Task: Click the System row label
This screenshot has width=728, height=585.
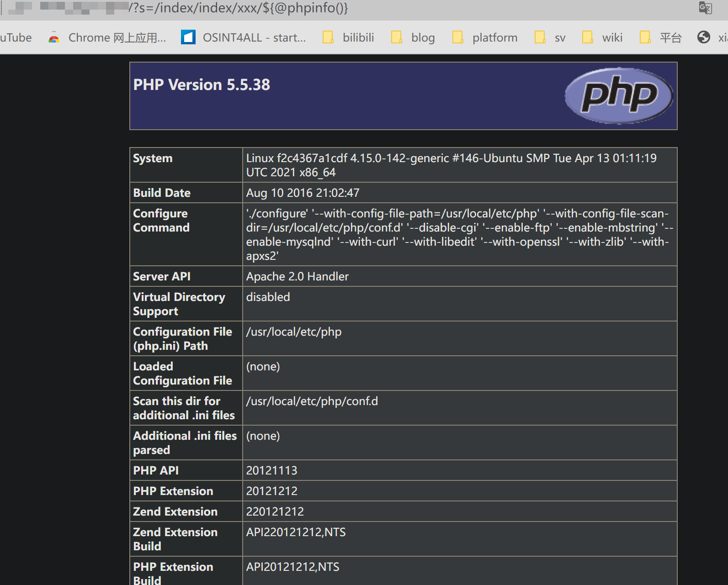Action: click(153, 158)
